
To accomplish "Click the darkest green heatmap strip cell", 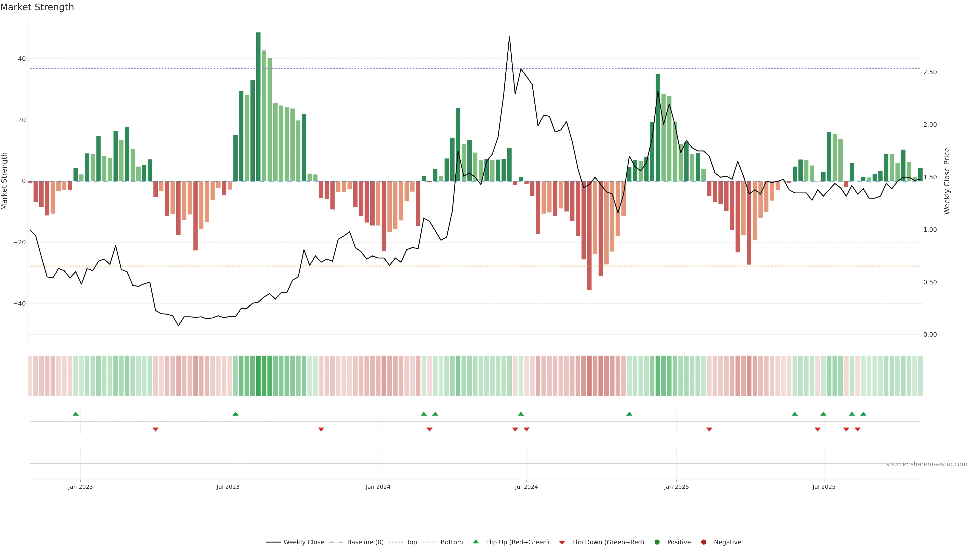I will [258, 376].
